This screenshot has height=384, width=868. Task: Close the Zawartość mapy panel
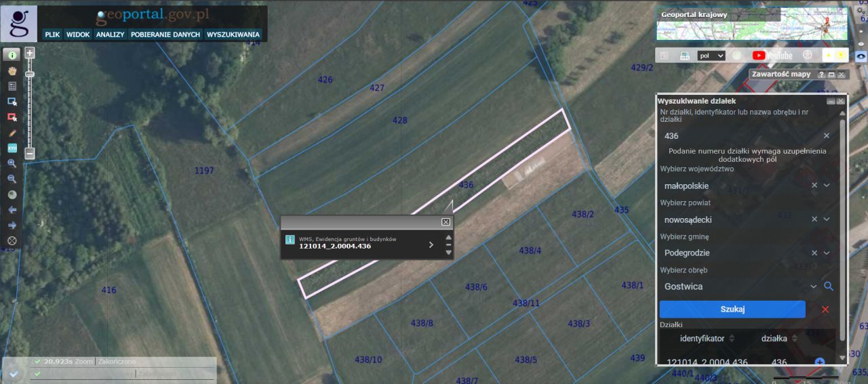842,74
